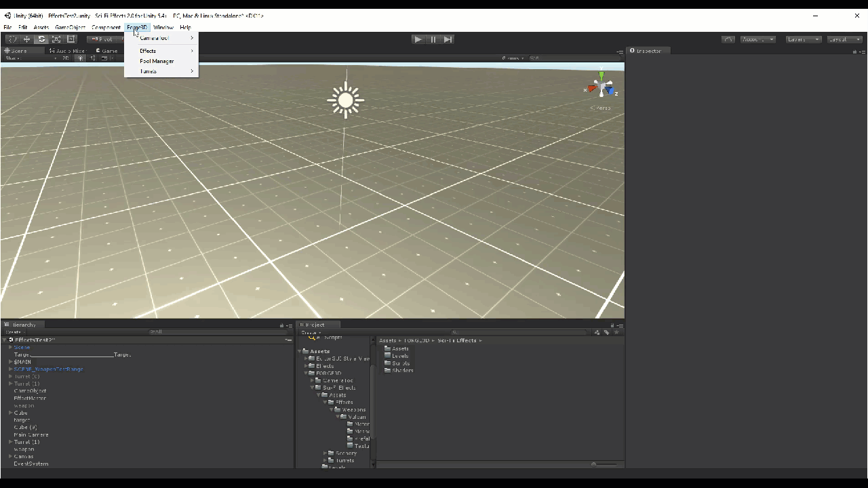
Task: Click the EffectsTest scene options menu icon
Action: 288,340
